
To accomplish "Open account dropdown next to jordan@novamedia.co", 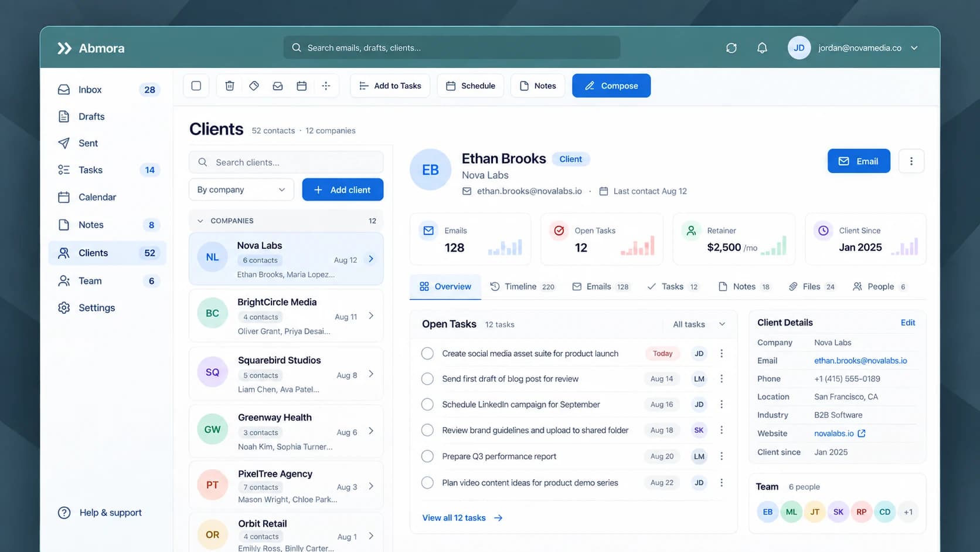I will click(914, 48).
